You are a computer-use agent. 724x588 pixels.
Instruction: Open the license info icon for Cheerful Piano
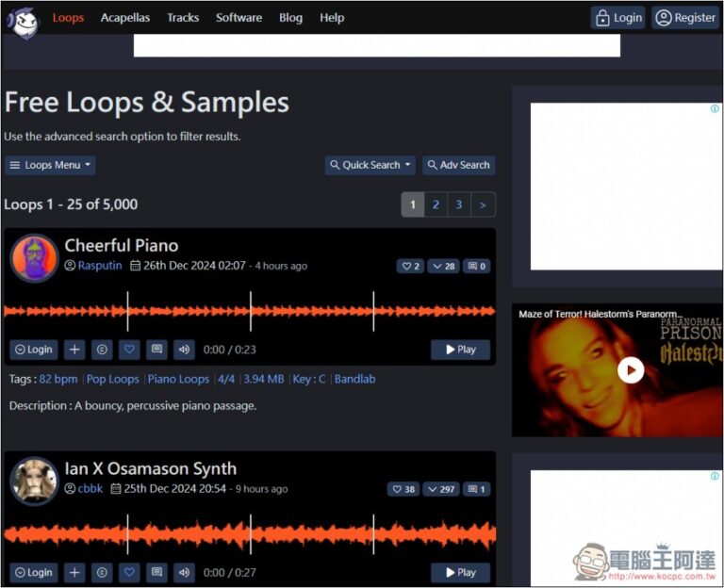coord(102,350)
